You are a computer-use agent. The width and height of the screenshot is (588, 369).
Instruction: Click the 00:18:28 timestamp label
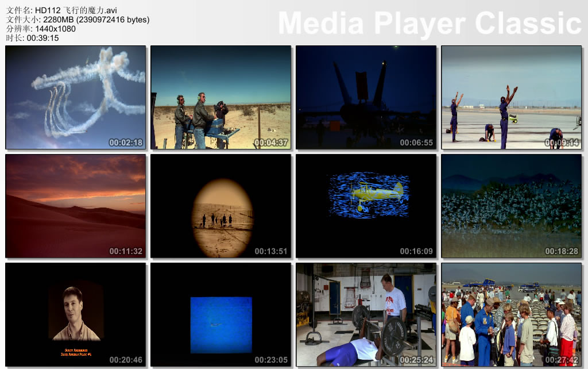click(x=561, y=251)
